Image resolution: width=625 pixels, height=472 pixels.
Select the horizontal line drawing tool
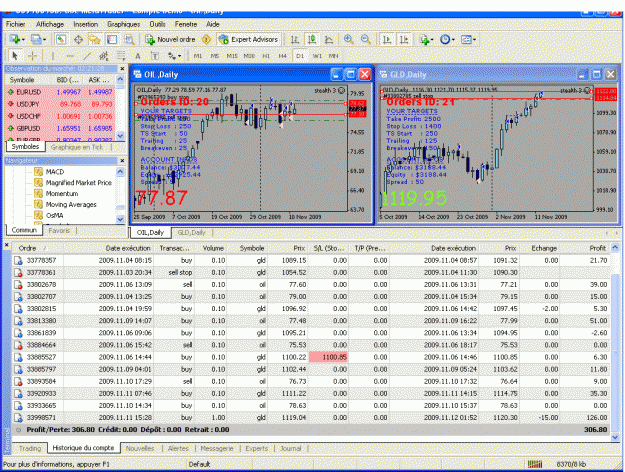[70, 56]
